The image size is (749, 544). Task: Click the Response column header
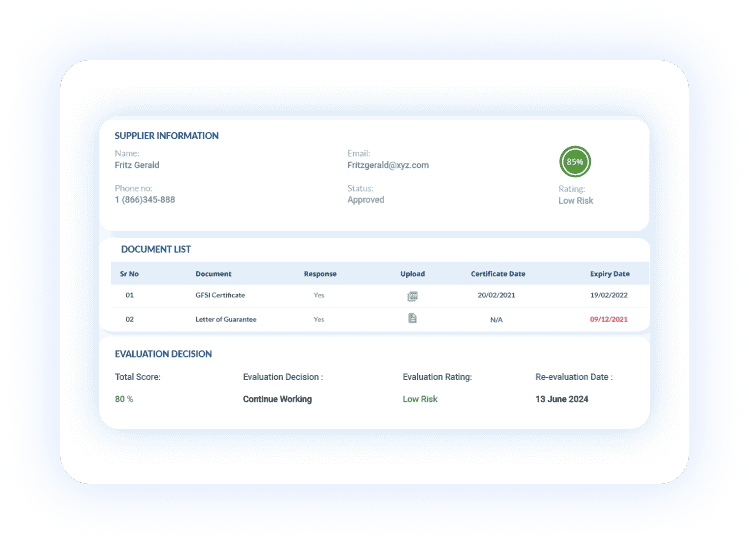(x=320, y=274)
